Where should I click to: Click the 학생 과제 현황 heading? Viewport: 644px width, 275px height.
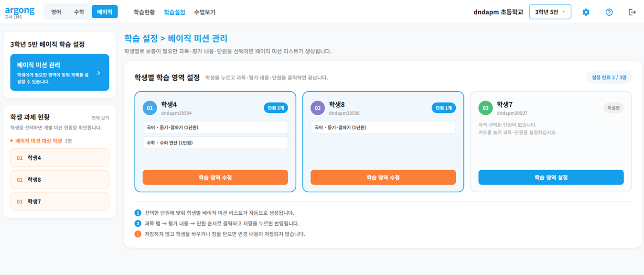[30, 117]
